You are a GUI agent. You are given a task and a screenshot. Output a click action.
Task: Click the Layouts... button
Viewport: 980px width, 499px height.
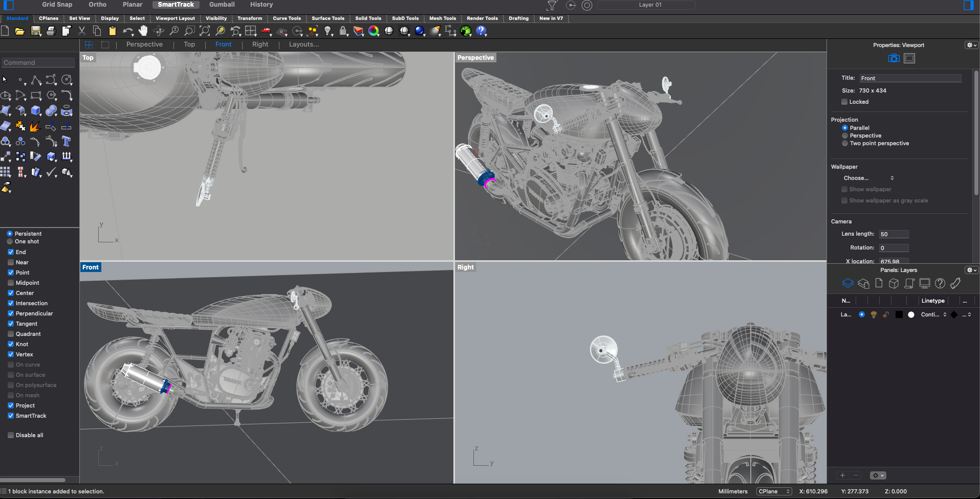point(303,44)
